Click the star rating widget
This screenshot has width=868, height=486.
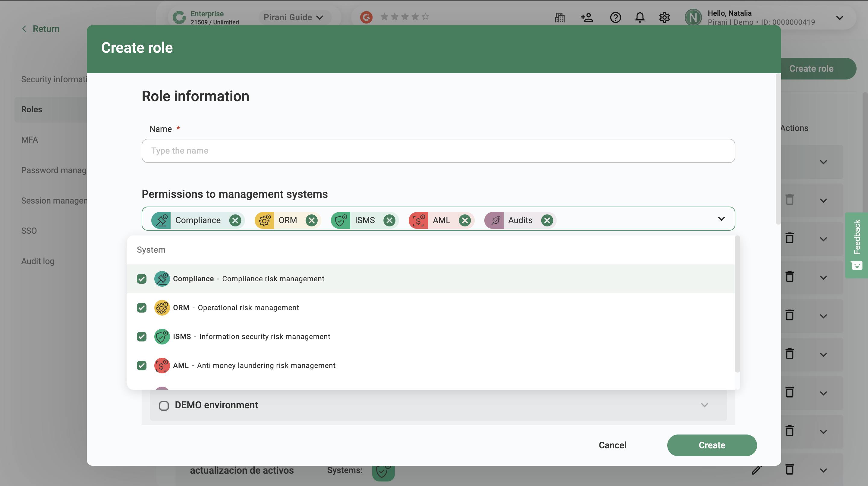(x=405, y=17)
